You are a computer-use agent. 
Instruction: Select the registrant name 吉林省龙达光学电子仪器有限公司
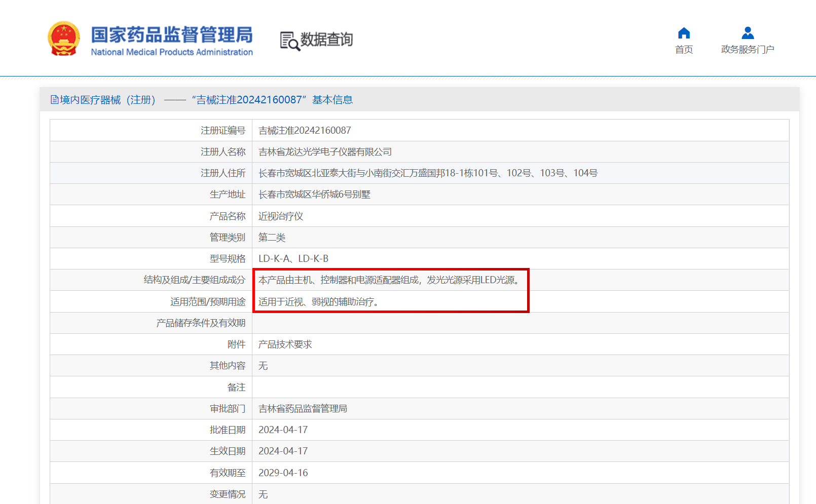coord(325,152)
